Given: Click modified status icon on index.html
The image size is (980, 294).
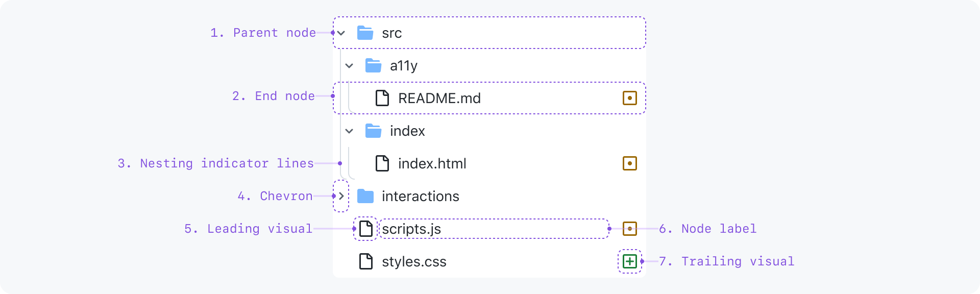Looking at the screenshot, I should coord(630,163).
